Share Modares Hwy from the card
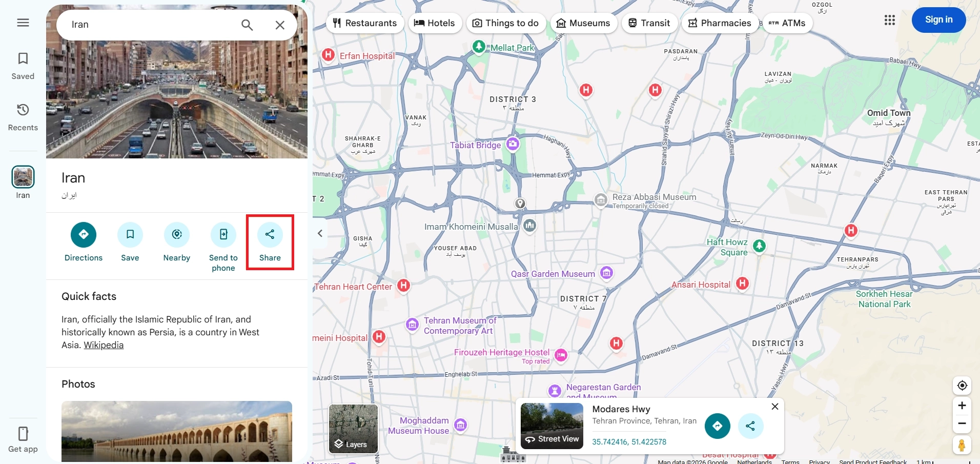980x464 pixels. [x=750, y=426]
